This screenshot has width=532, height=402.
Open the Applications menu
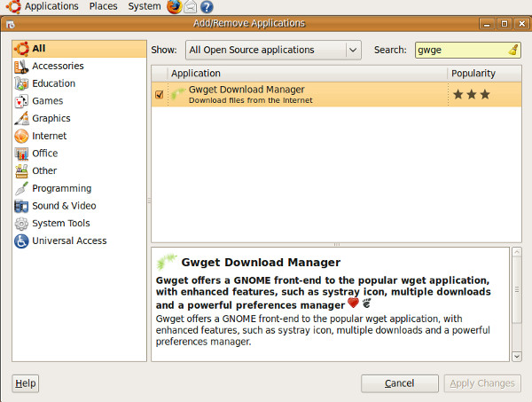51,6
